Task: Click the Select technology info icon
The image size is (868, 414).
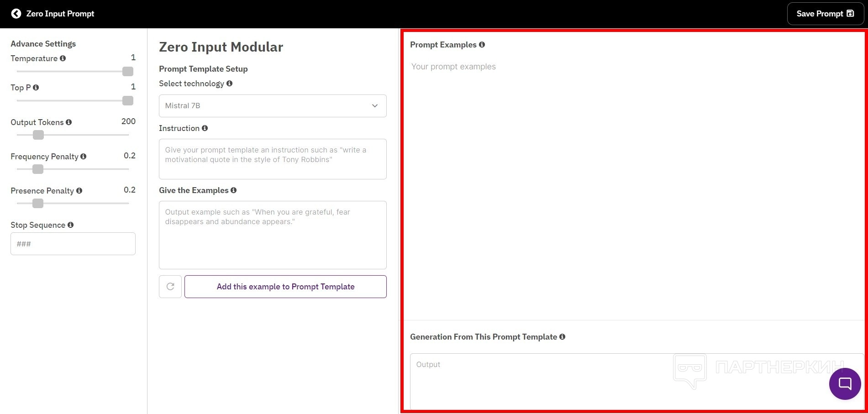Action: (x=230, y=84)
